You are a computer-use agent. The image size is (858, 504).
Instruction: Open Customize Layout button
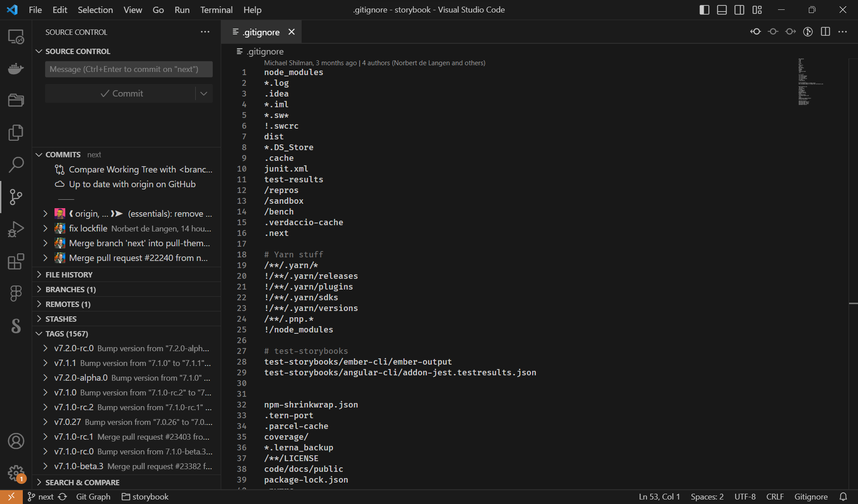[757, 10]
